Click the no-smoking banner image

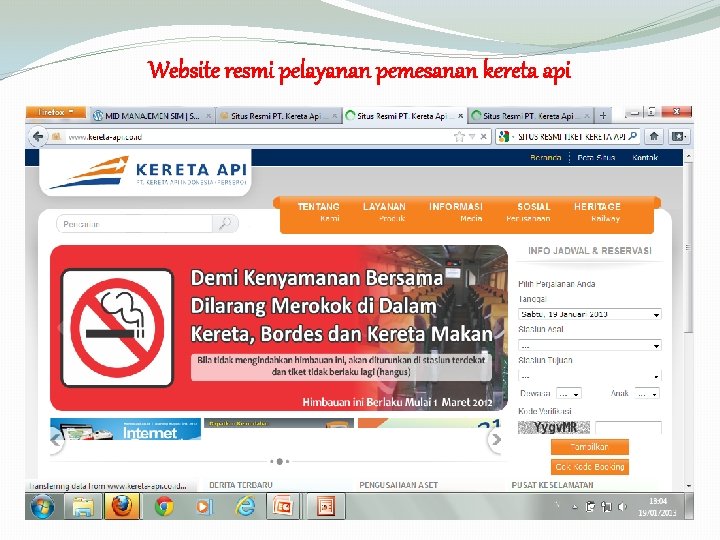[279, 328]
